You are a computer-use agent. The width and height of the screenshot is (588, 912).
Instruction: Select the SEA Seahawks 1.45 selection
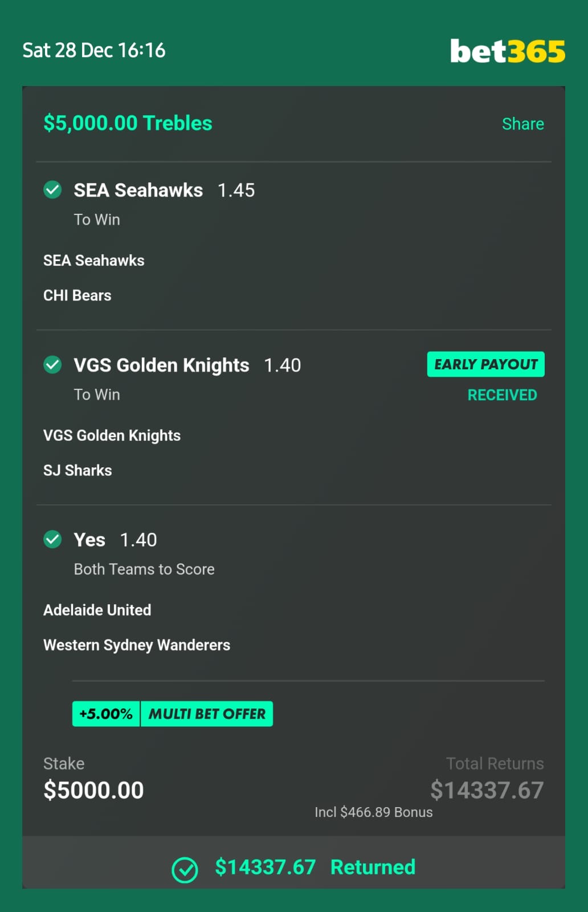[x=164, y=190]
